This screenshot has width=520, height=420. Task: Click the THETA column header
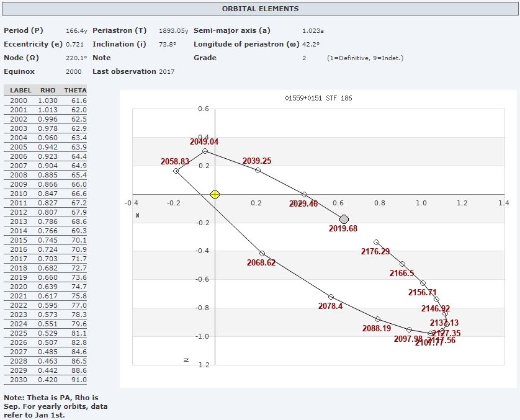coord(75,91)
